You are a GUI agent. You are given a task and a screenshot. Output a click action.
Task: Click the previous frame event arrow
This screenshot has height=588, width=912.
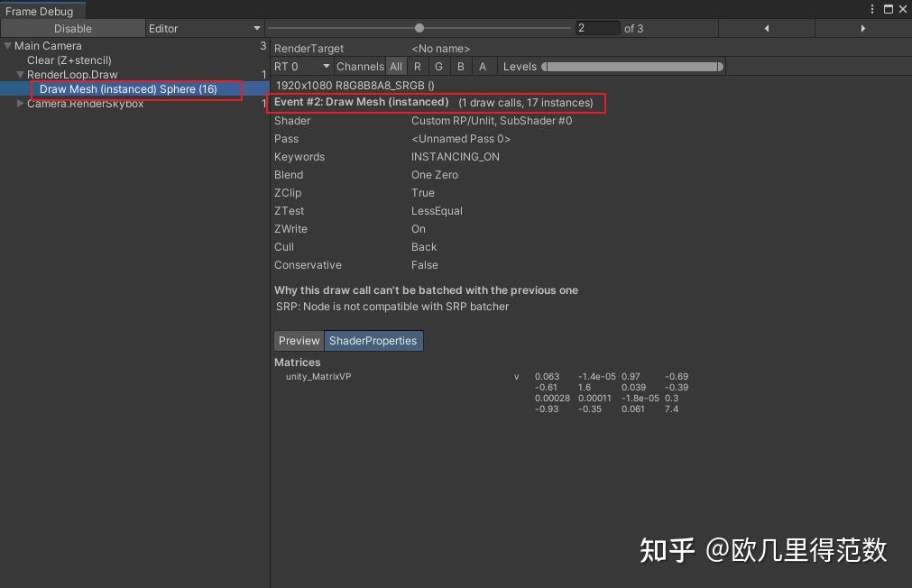pos(766,28)
